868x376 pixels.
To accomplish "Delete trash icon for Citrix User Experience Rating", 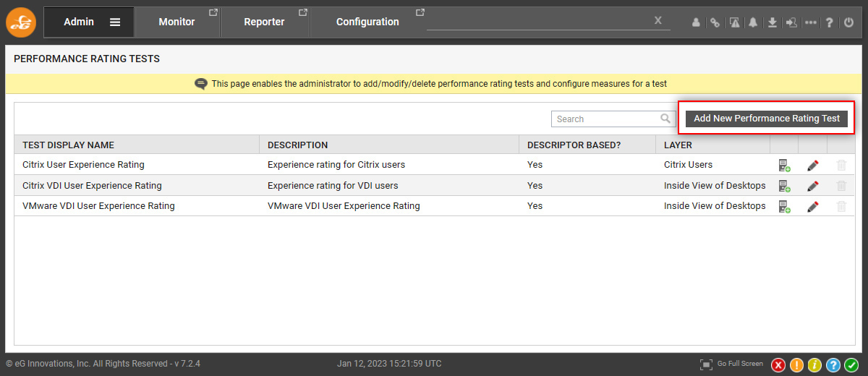I will pyautogui.click(x=841, y=165).
